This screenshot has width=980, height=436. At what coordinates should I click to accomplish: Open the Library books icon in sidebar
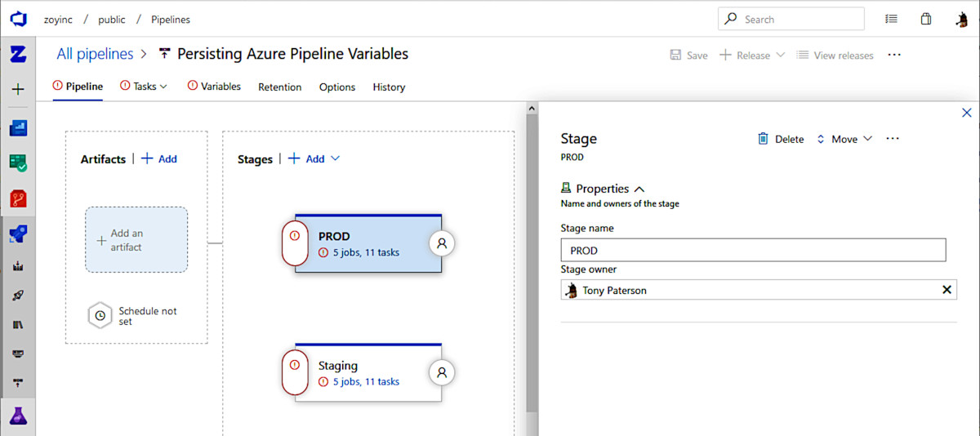[x=18, y=324]
